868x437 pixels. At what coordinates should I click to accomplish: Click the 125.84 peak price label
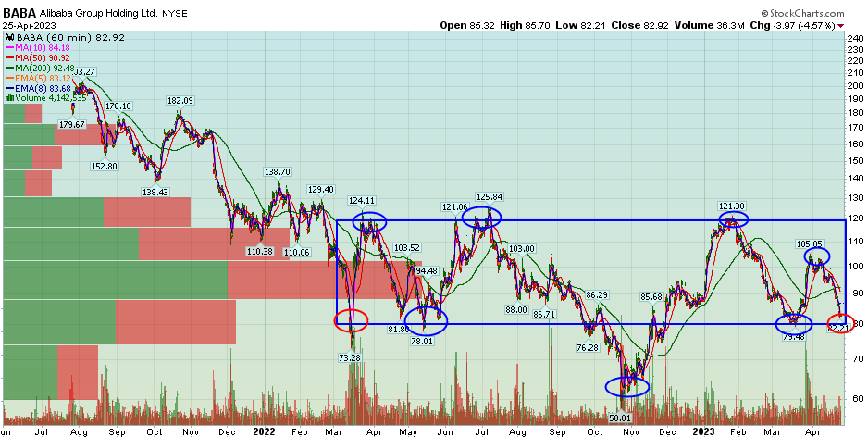tap(489, 196)
